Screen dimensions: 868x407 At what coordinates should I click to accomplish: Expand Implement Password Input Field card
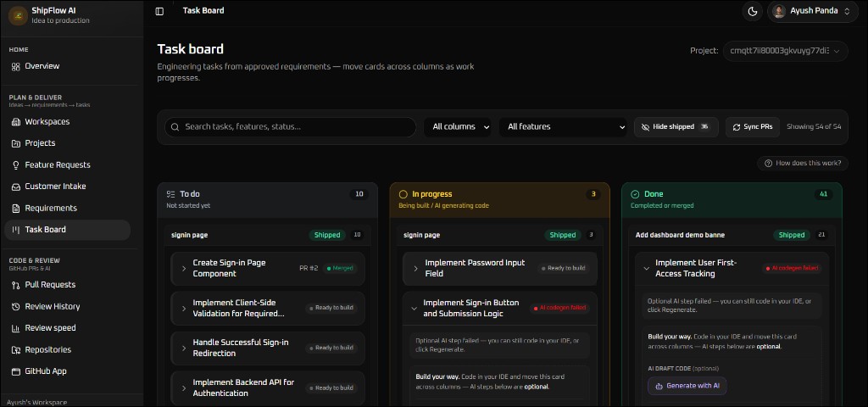coord(415,269)
